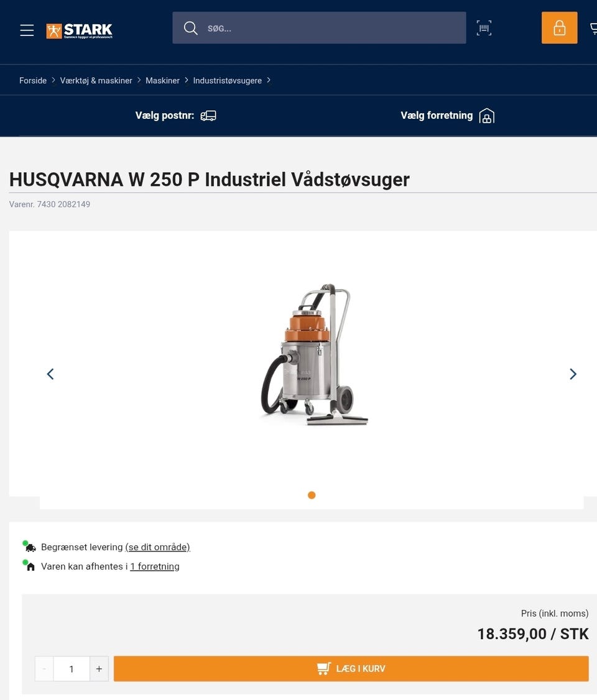
Task: Click LÆG I KURV button
Action: pos(351,669)
